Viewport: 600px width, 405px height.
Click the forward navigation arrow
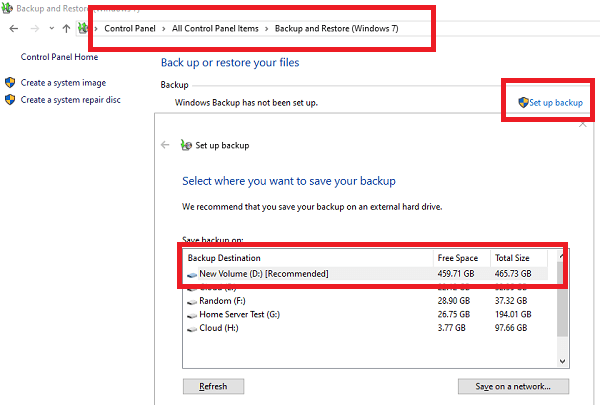35,29
